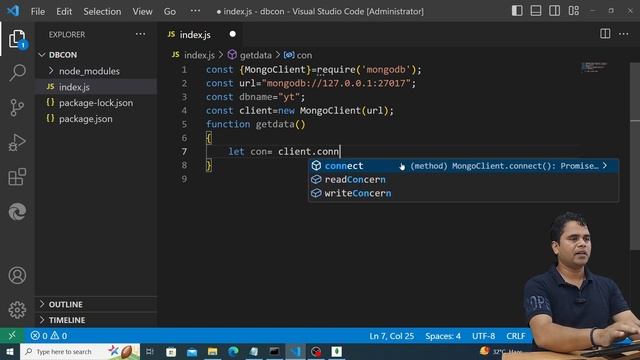Open Mail app from the taskbar
640x360 pixels.
coord(192,351)
